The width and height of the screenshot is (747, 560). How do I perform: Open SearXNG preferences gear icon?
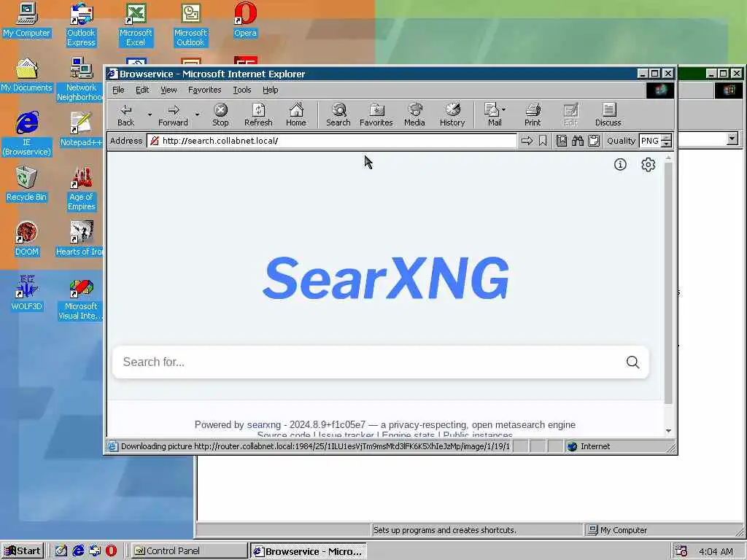(x=648, y=164)
